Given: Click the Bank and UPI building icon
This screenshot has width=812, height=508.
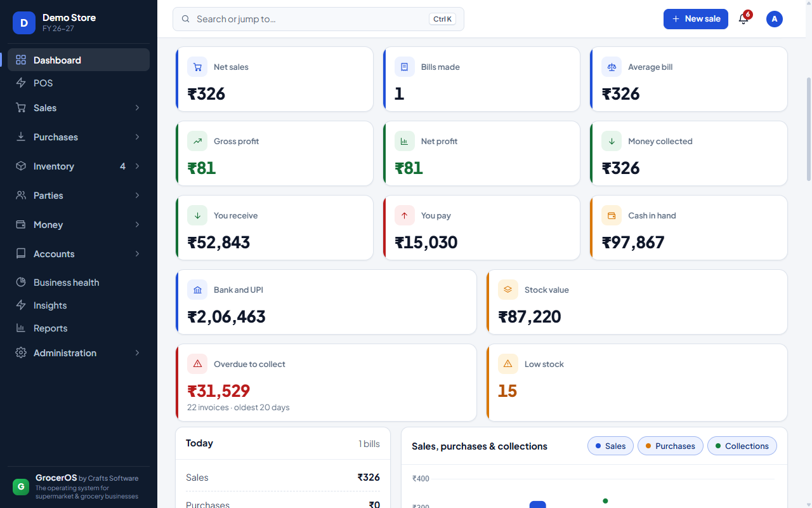Looking at the screenshot, I should (x=197, y=290).
